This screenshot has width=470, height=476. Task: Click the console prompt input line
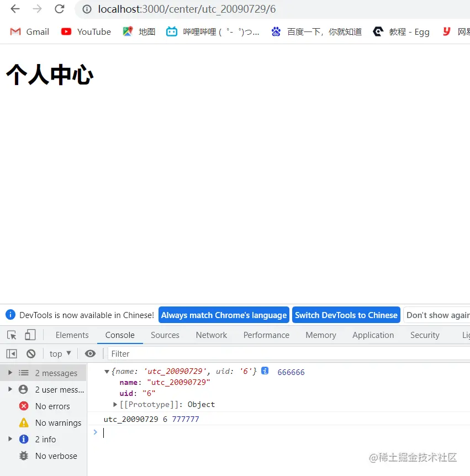click(x=286, y=432)
